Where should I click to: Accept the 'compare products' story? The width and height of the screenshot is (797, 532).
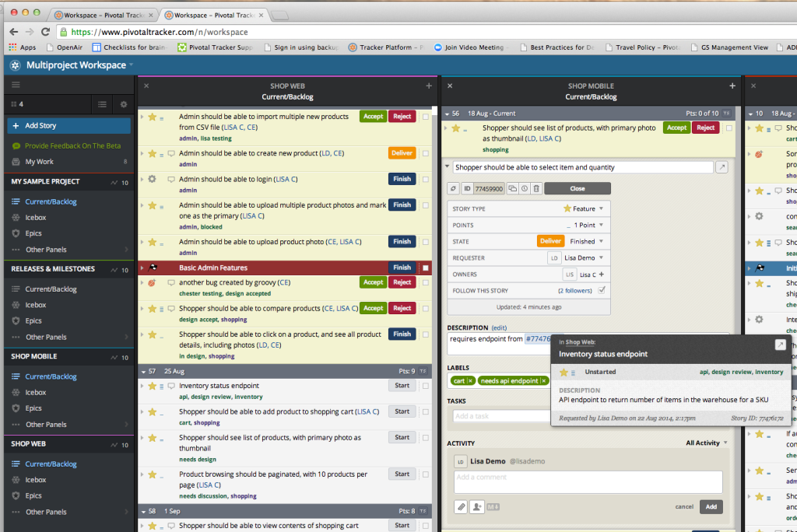373,309
